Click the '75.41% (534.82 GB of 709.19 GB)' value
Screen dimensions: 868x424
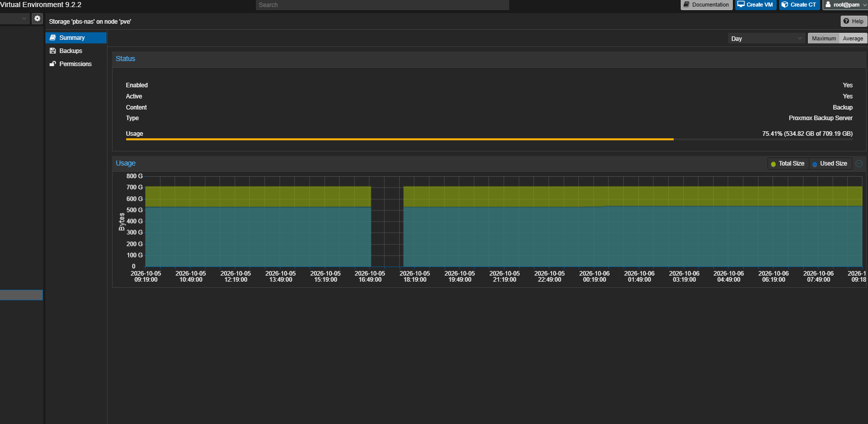click(x=807, y=134)
